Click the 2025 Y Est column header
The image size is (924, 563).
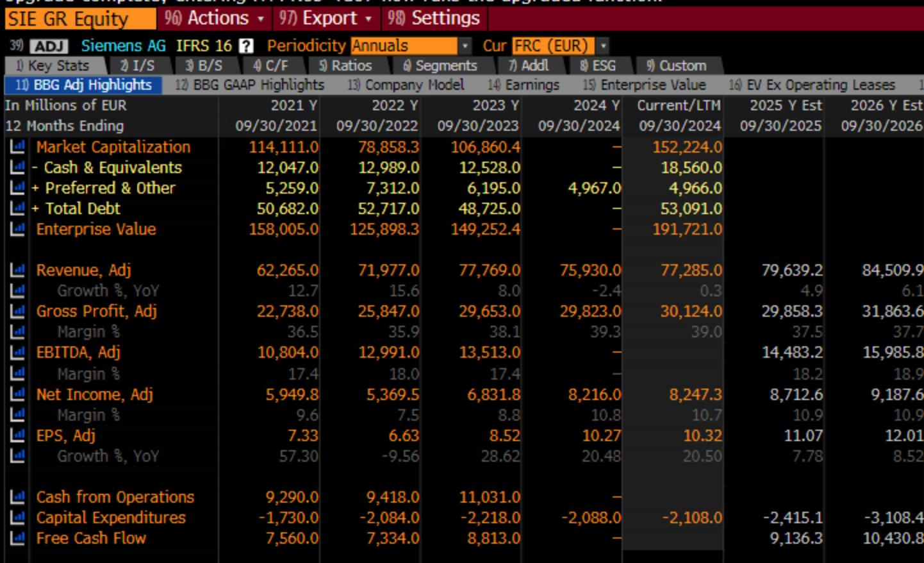(x=786, y=105)
